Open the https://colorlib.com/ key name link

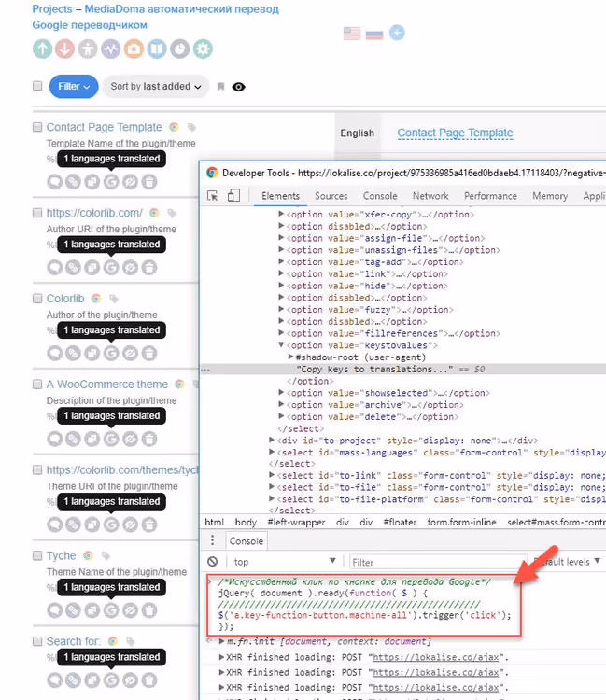click(94, 213)
